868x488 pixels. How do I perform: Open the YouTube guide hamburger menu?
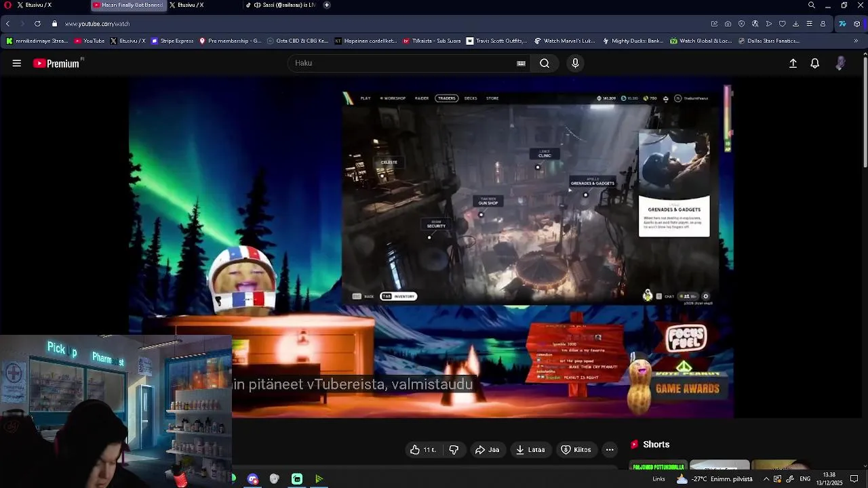coord(17,63)
